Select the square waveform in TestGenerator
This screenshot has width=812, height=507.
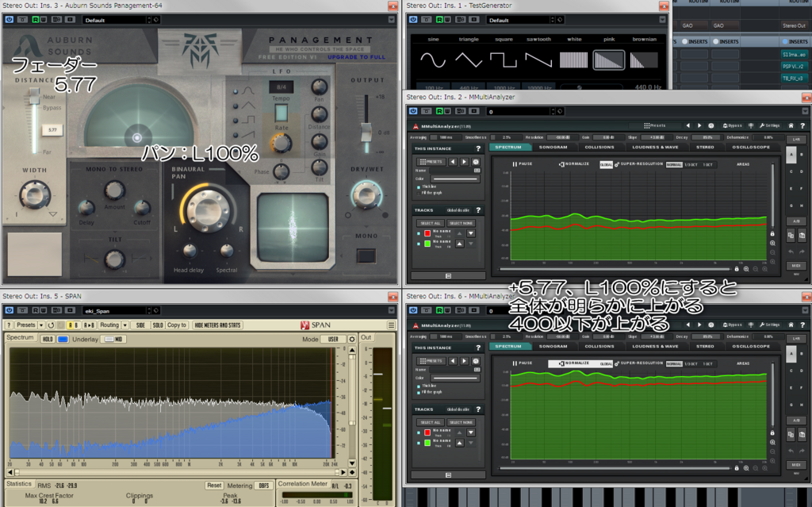pos(504,60)
